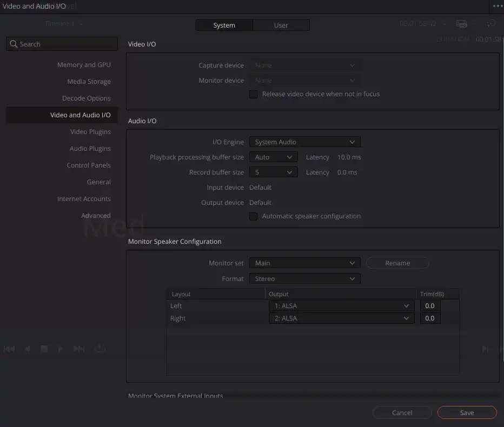Image resolution: width=504 pixels, height=427 pixels.
Task: Click the Output device Default value
Action: point(260,202)
